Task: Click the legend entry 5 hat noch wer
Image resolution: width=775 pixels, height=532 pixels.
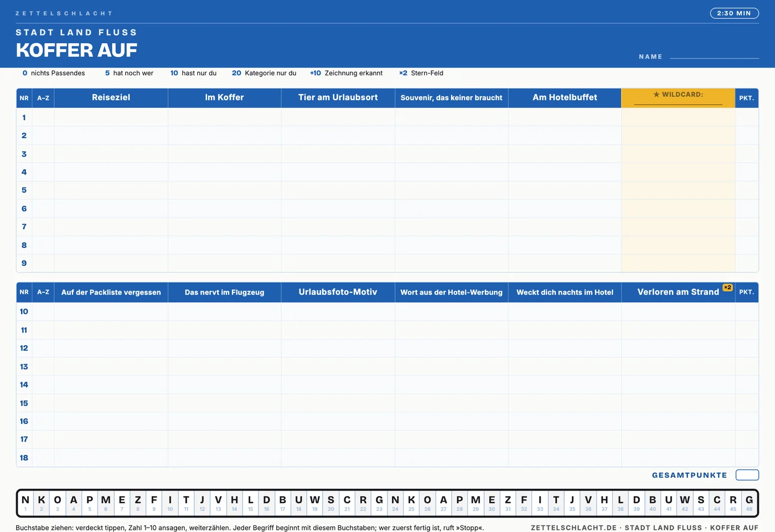Action: coord(129,73)
